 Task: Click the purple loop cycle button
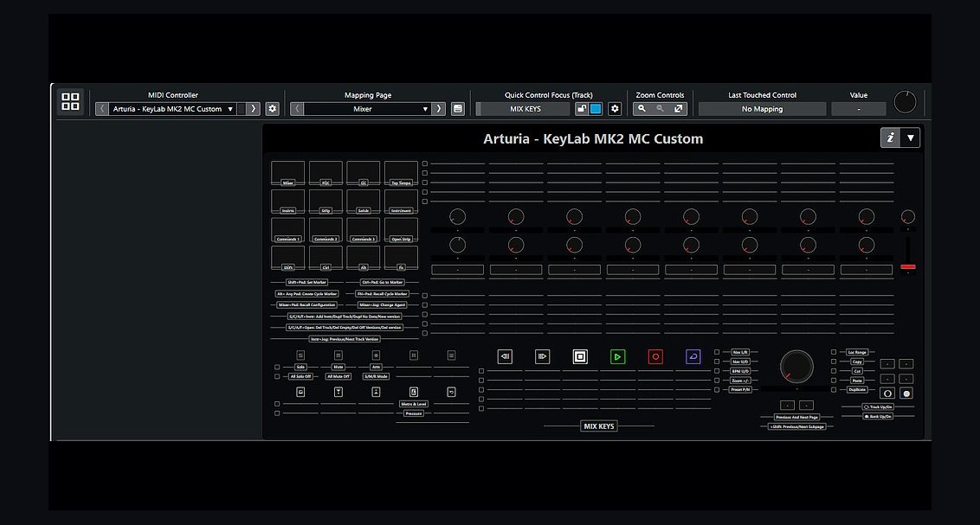tap(693, 356)
